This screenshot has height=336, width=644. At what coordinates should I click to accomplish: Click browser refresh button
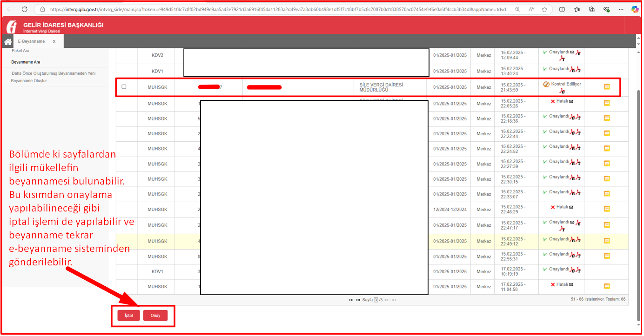[25, 9]
